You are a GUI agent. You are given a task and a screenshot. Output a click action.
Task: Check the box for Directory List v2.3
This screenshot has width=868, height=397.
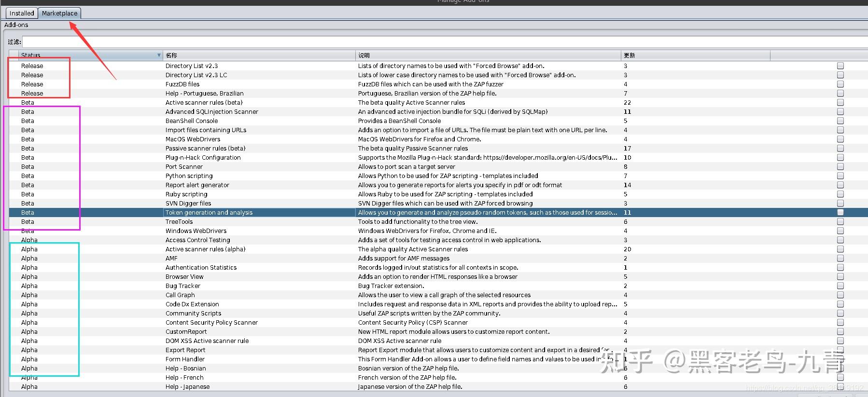click(x=840, y=66)
